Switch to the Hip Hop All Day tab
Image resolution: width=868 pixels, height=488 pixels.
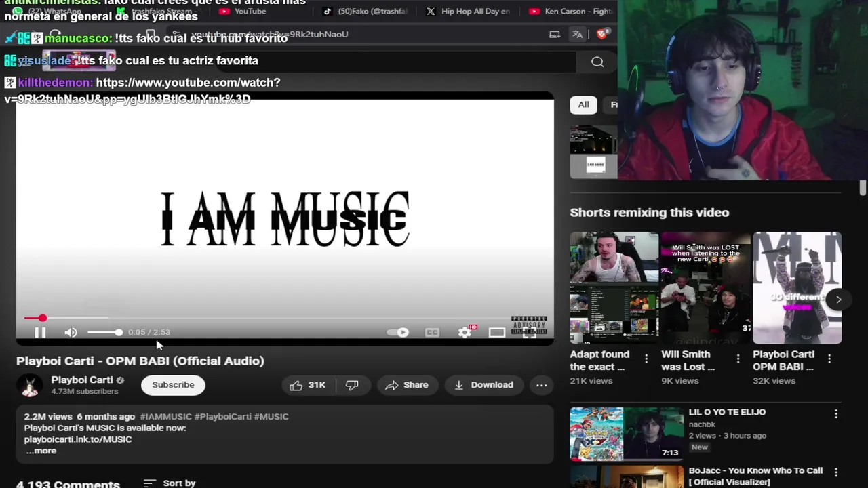pyautogui.click(x=469, y=11)
